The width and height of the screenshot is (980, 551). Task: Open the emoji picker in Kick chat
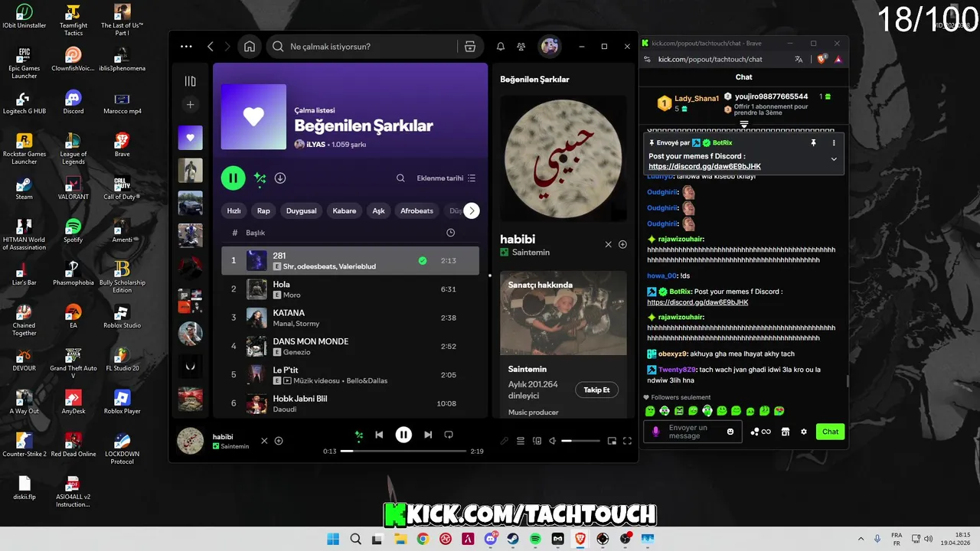[730, 432]
